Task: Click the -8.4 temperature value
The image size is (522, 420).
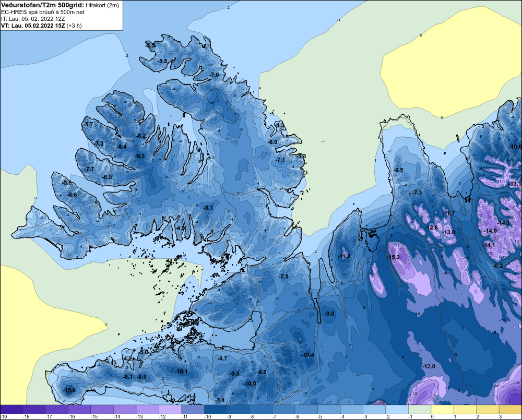Action: pos(122,147)
